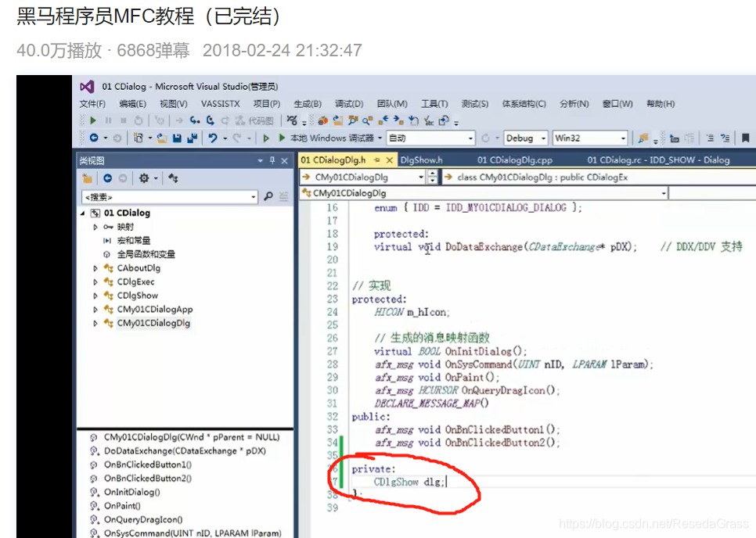Open the 帮助(H) menu
This screenshot has height=538, width=756.
pyautogui.click(x=661, y=103)
